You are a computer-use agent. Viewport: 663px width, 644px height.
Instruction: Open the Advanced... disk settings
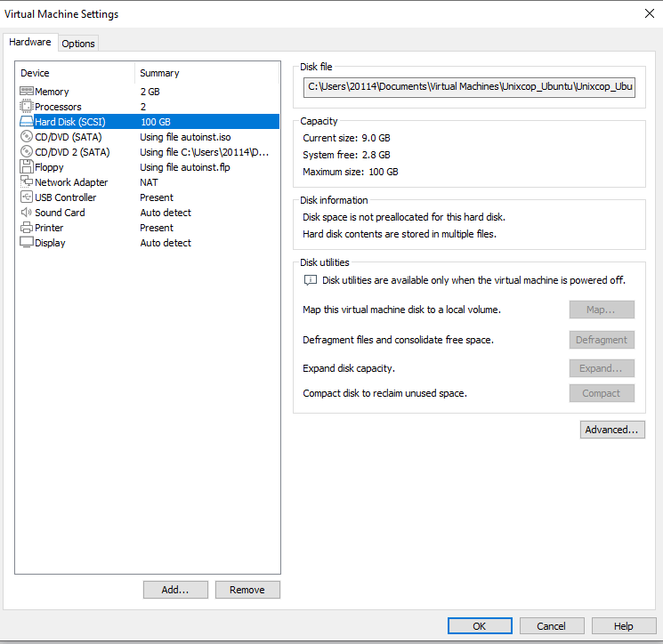(612, 430)
